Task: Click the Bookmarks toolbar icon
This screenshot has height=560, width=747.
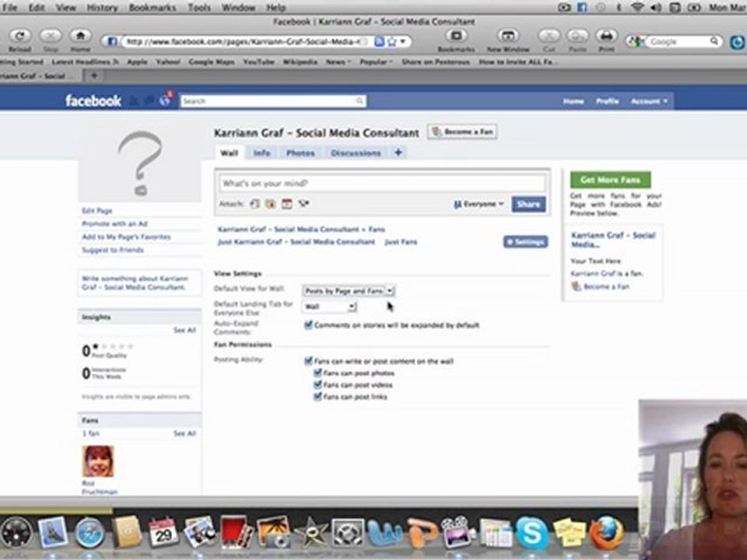Action: pos(456,36)
